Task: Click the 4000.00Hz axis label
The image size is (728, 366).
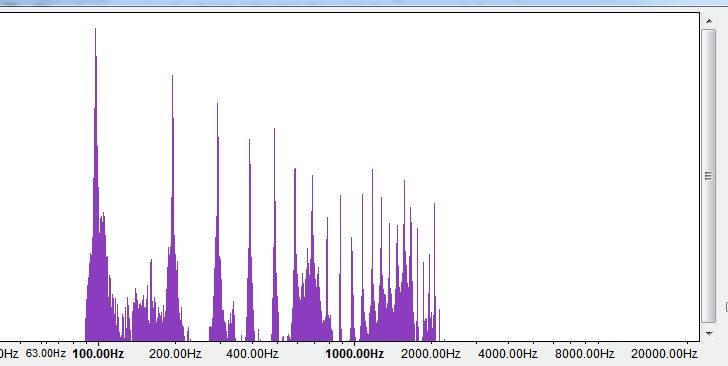Action: (x=508, y=354)
